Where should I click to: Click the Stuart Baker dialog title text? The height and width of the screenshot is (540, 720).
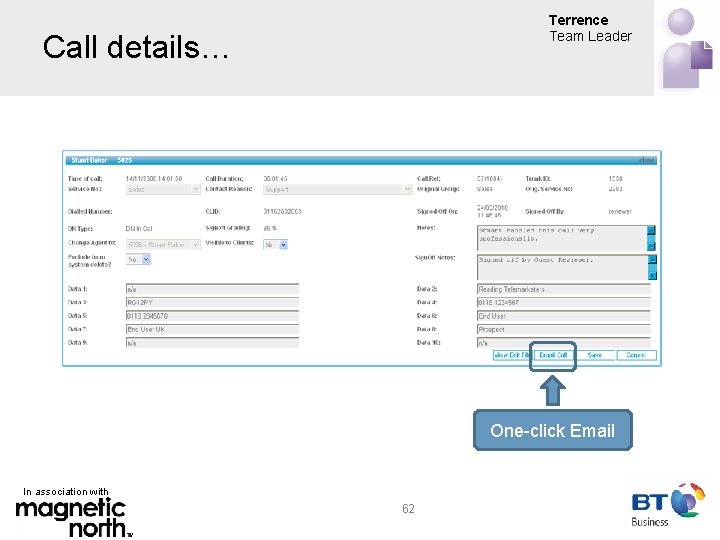(x=101, y=160)
